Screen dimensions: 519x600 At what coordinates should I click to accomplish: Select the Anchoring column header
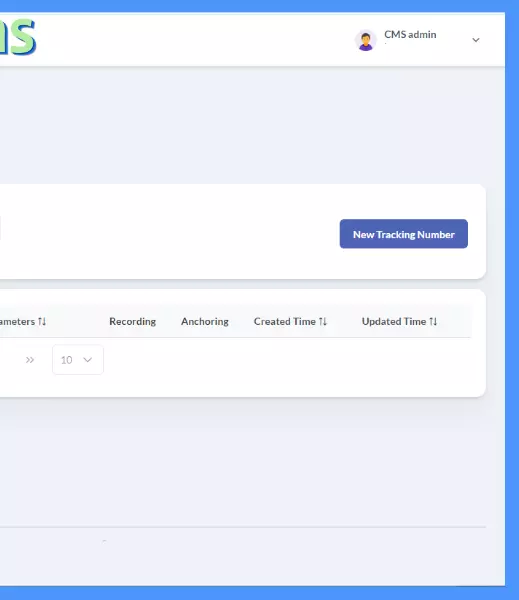[x=205, y=321]
